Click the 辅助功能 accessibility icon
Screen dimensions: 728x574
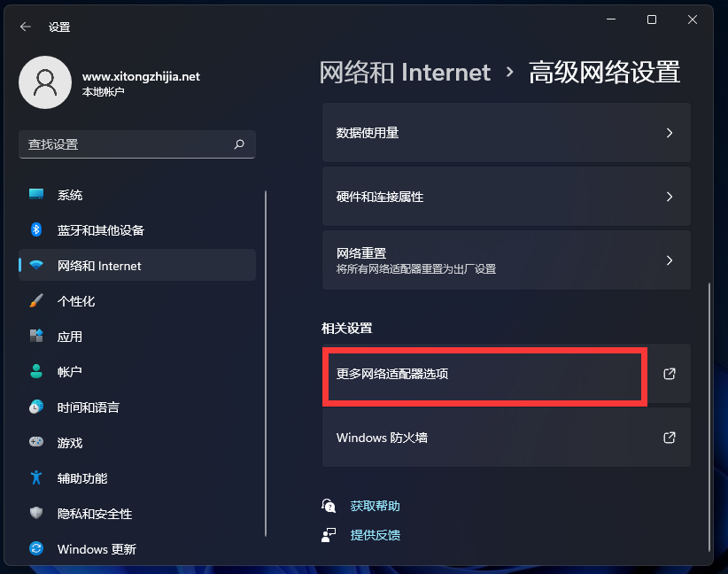pyautogui.click(x=35, y=478)
